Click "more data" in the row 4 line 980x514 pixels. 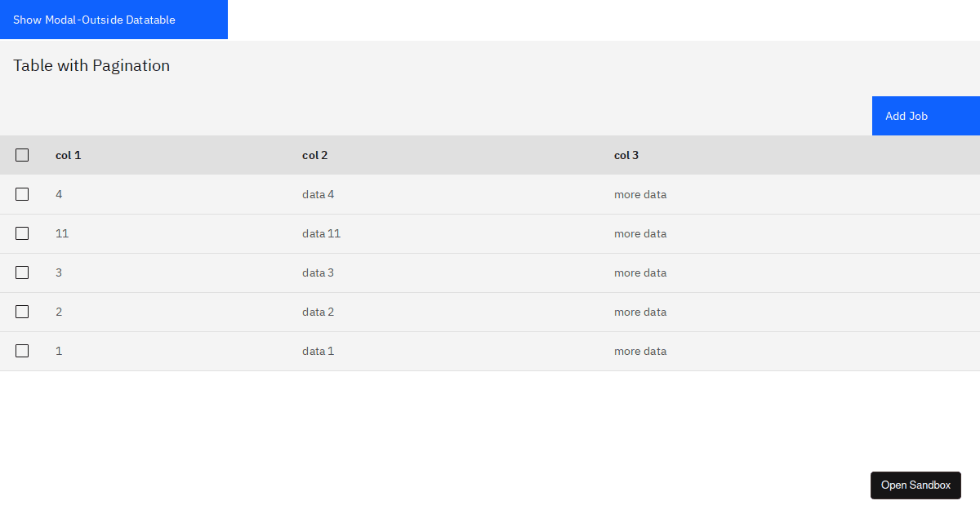[x=640, y=194]
